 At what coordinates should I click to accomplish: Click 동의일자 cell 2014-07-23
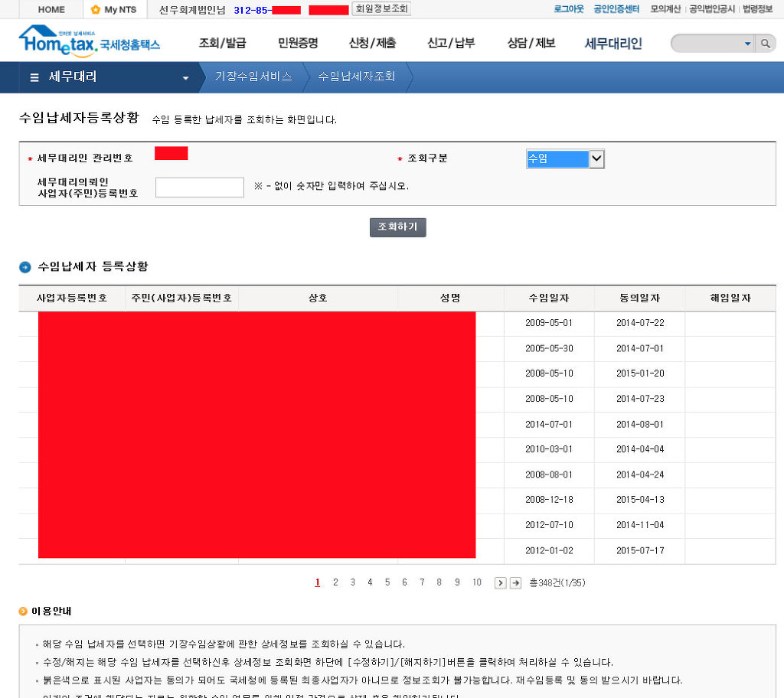coord(640,399)
